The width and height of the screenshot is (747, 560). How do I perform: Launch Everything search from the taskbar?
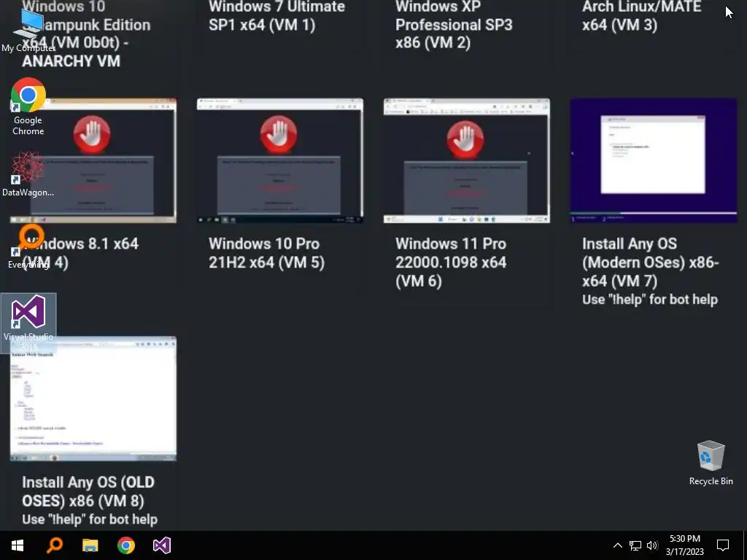54,545
